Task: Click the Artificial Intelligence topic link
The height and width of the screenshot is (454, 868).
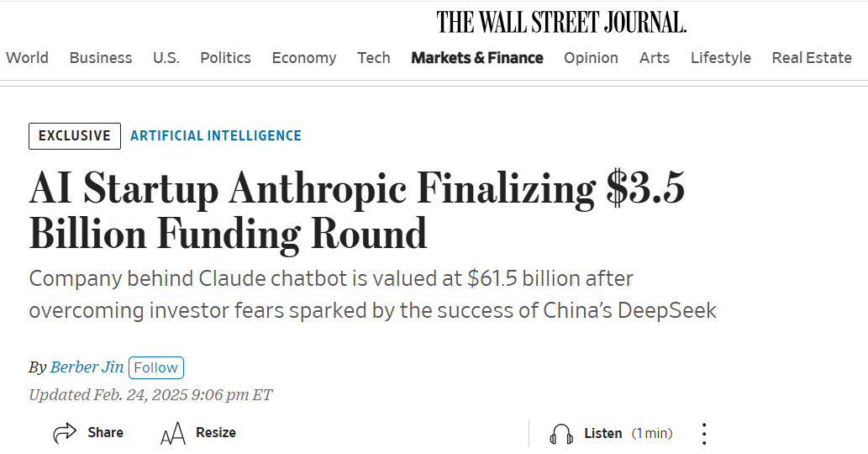Action: (x=215, y=135)
